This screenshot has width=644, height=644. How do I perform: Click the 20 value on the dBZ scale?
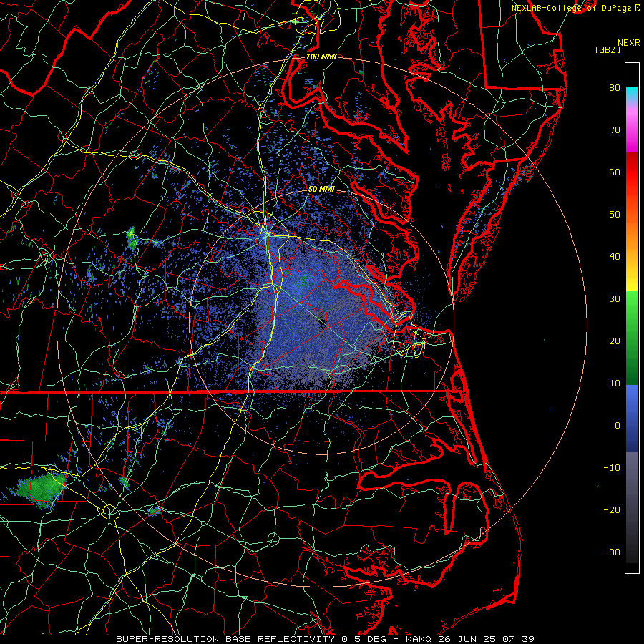coord(615,341)
